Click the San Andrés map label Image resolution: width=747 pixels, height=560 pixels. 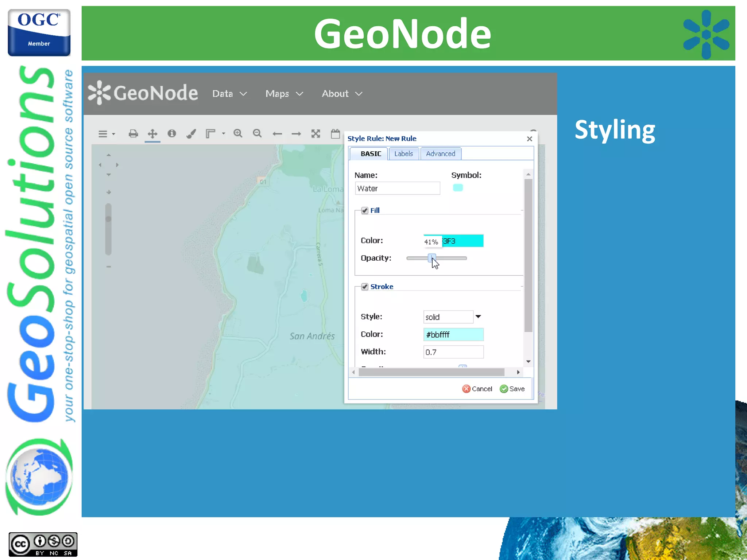point(312,336)
